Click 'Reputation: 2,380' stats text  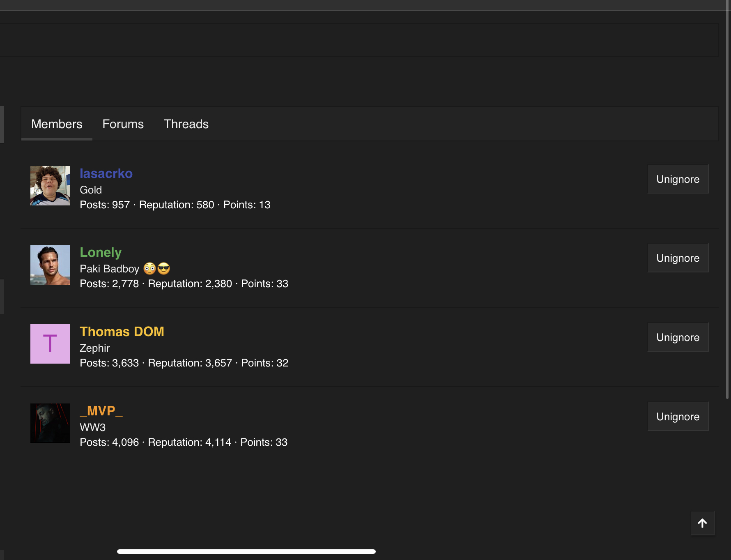(190, 283)
